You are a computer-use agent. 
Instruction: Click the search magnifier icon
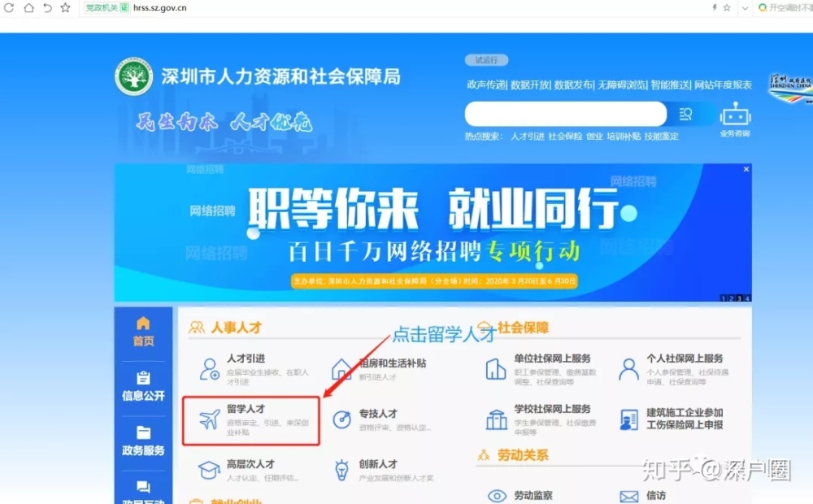point(685,114)
